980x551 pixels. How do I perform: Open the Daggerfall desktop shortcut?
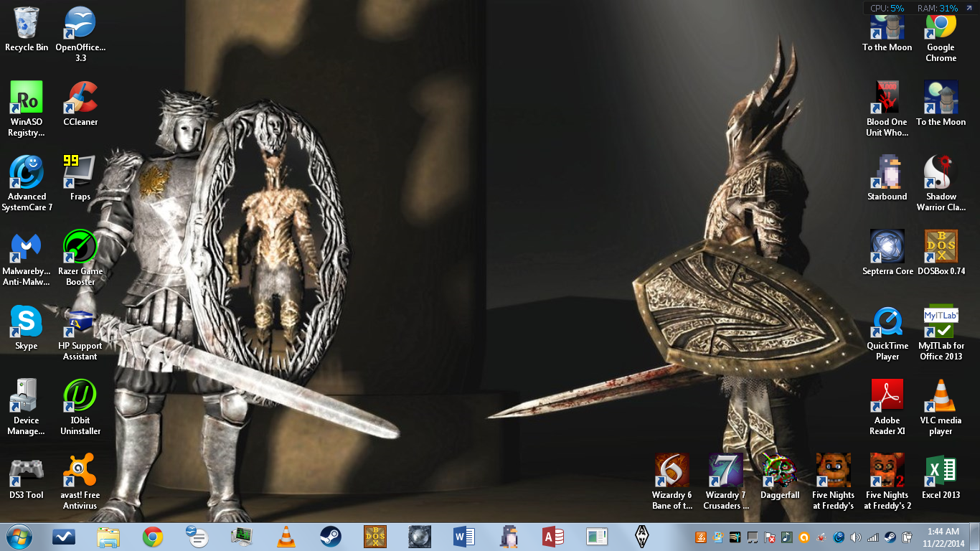click(780, 476)
